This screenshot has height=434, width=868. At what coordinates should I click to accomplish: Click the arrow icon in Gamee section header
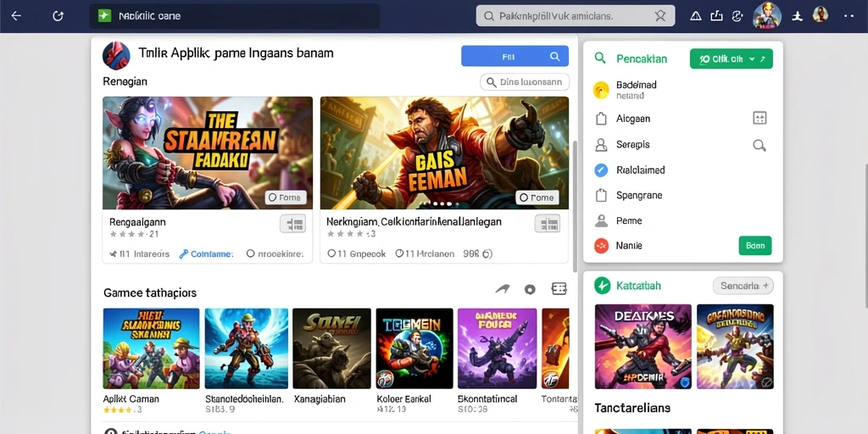(x=502, y=289)
